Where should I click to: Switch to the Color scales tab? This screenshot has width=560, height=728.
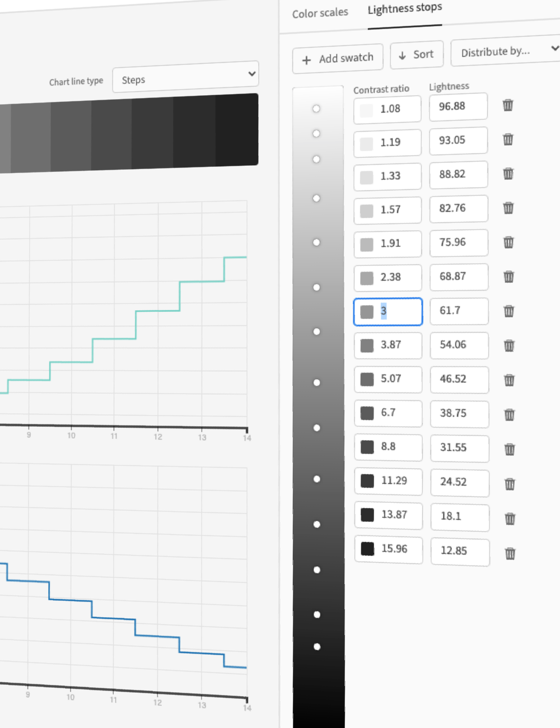point(320,13)
